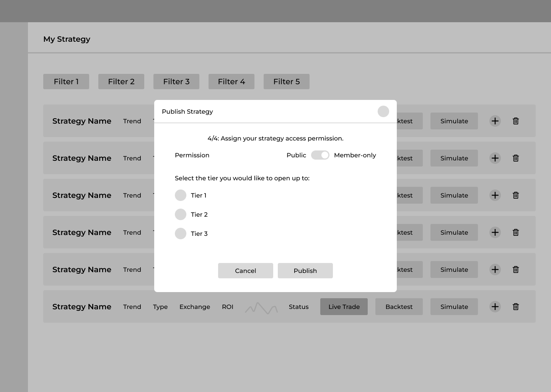
Task: Click the trash icon in the last strategy row
Action: pyautogui.click(x=515, y=307)
